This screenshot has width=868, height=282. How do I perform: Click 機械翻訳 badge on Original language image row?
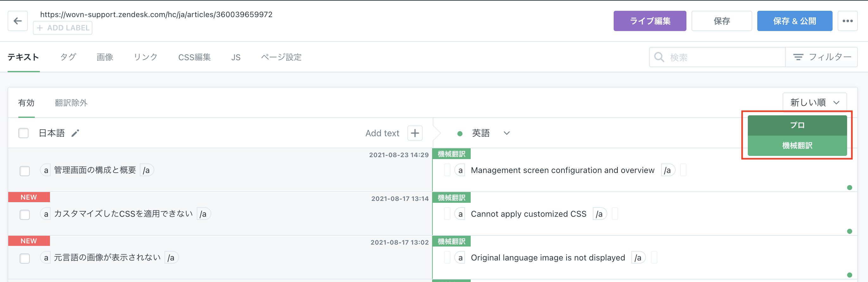[451, 241]
